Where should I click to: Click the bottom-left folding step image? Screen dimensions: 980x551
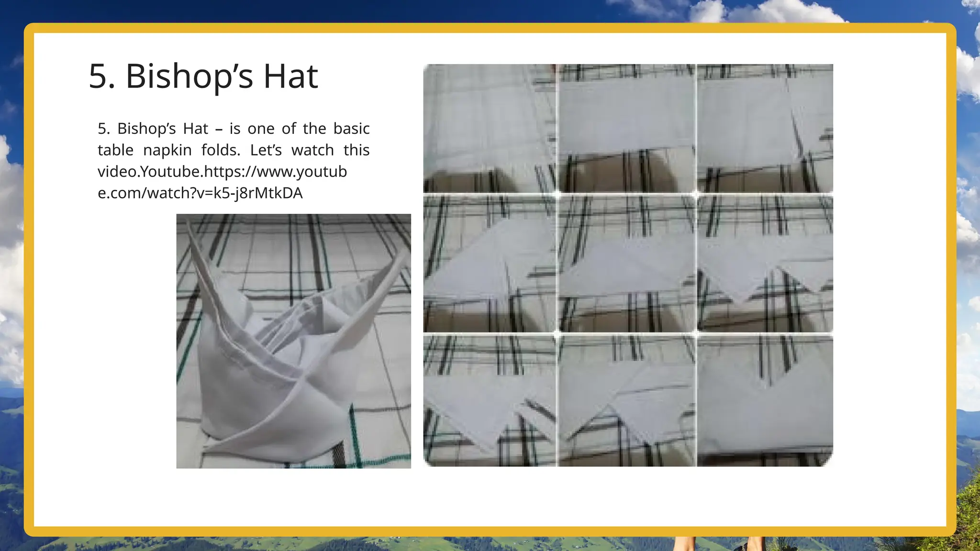490,401
